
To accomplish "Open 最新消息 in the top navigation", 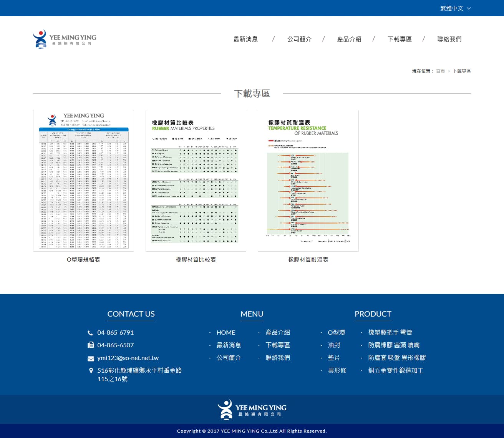I will pyautogui.click(x=245, y=39).
